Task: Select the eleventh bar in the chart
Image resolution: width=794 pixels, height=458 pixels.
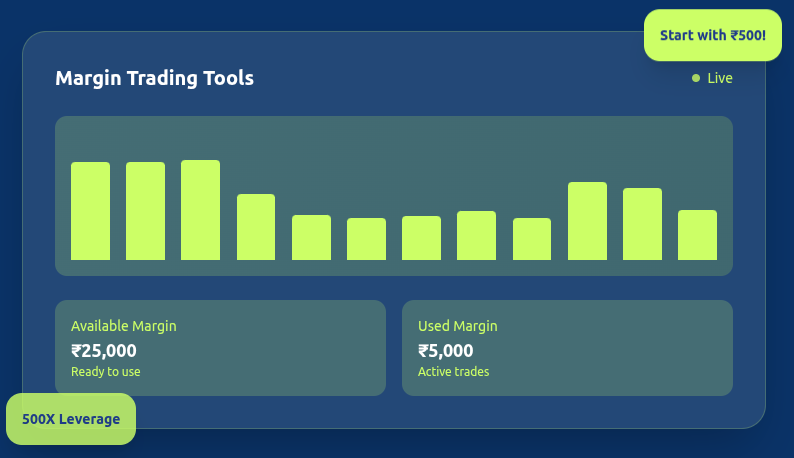Action: pyautogui.click(x=642, y=224)
